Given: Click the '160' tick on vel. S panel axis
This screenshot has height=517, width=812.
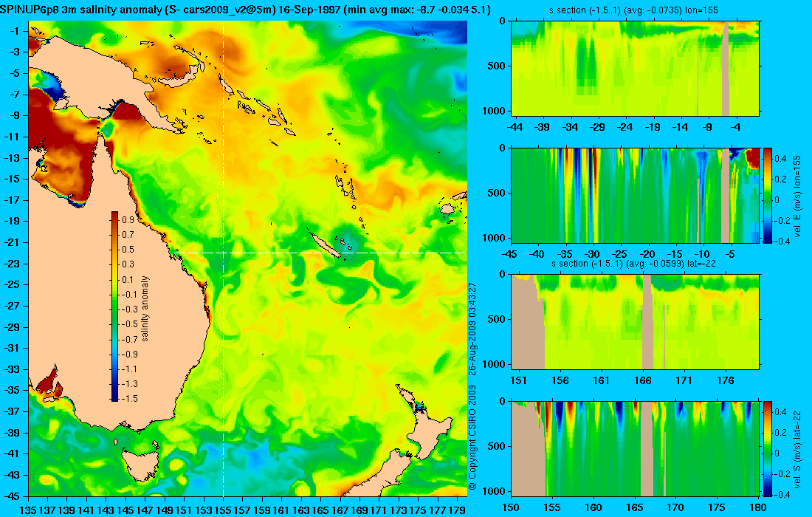Looking at the screenshot, I should [x=593, y=507].
